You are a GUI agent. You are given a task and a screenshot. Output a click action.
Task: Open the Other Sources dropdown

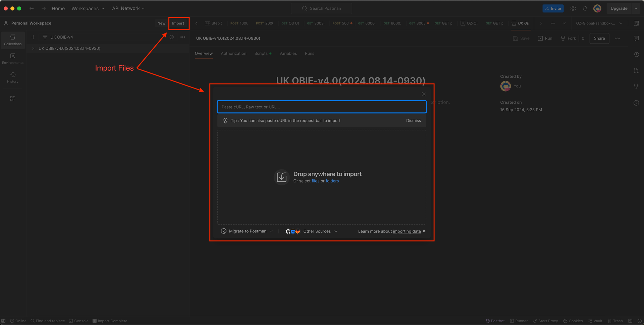tap(312, 231)
